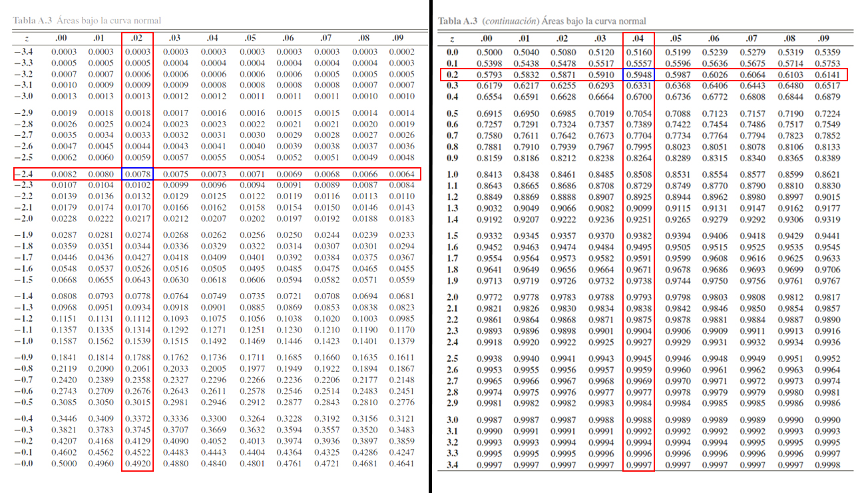Viewport: 868px width, 493px height.
Task: Click the z header of the left table
Action: coord(26,39)
